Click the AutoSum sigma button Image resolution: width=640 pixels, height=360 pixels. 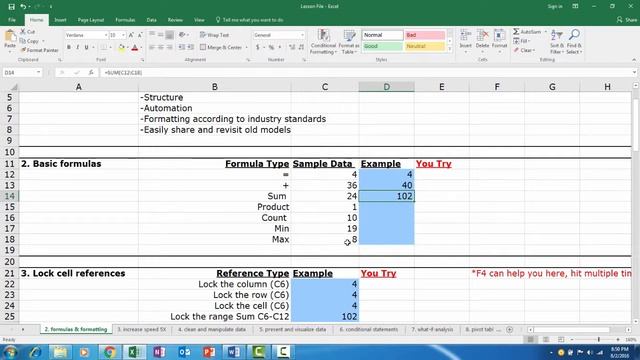click(x=527, y=31)
